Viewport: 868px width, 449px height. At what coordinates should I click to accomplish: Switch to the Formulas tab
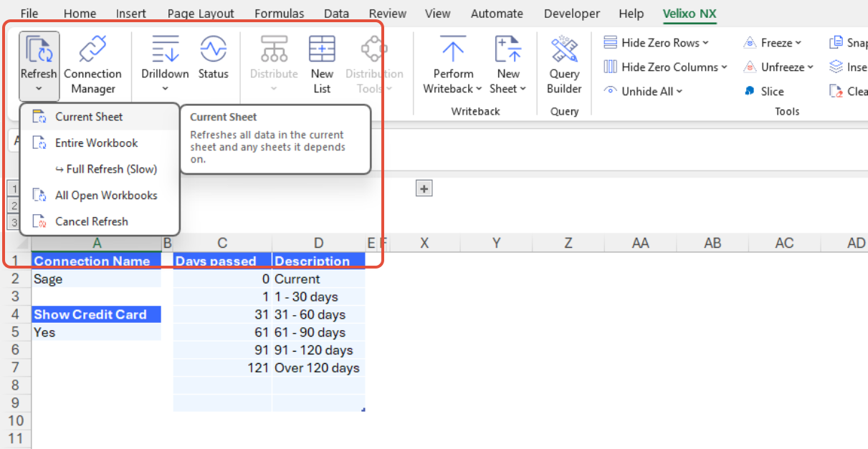click(x=279, y=14)
